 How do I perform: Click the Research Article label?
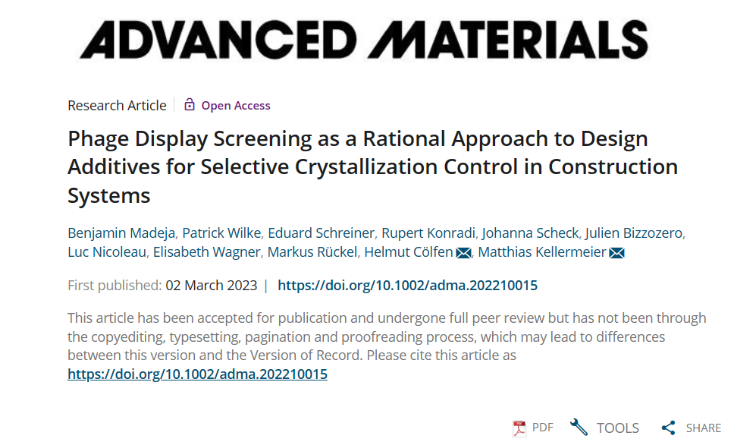pyautogui.click(x=117, y=105)
